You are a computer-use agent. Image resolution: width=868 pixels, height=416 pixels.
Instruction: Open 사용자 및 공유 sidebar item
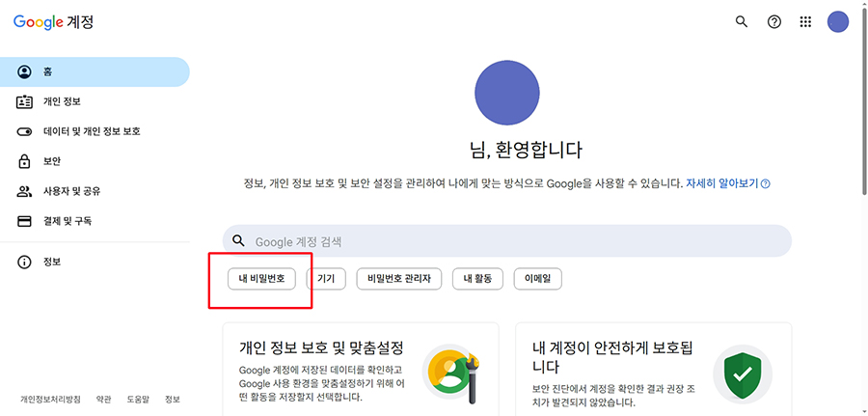(x=95, y=192)
